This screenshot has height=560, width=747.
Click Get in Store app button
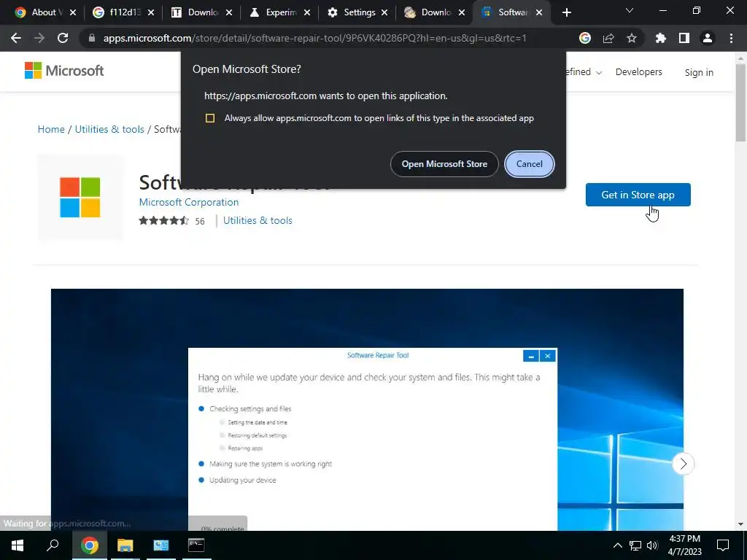(638, 195)
